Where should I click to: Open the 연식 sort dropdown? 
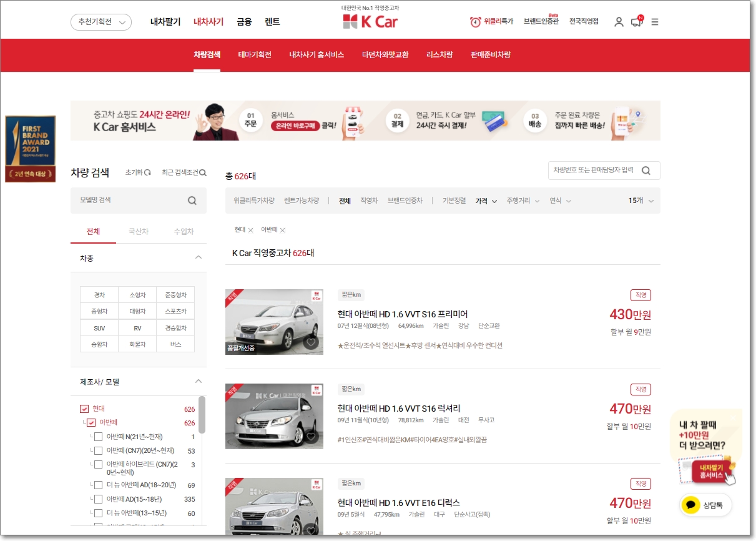561,201
